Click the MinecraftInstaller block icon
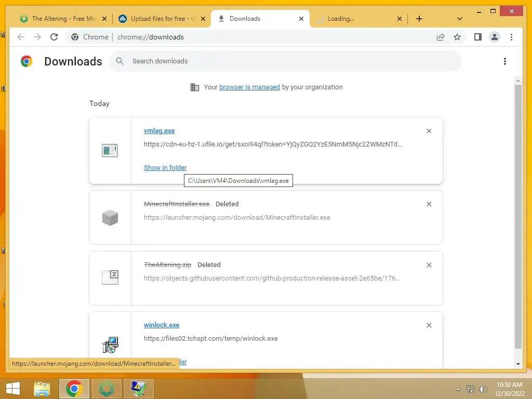The image size is (532, 399). pos(110,218)
